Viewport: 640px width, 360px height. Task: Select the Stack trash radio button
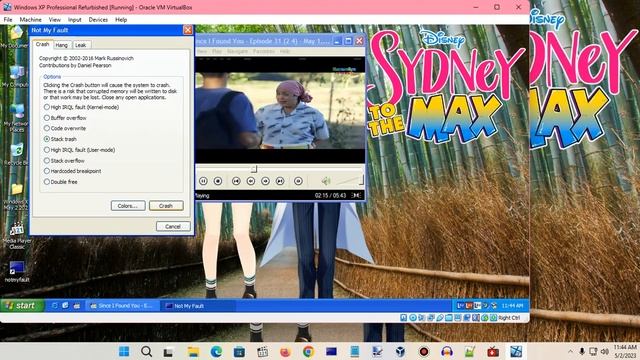pyautogui.click(x=60, y=139)
